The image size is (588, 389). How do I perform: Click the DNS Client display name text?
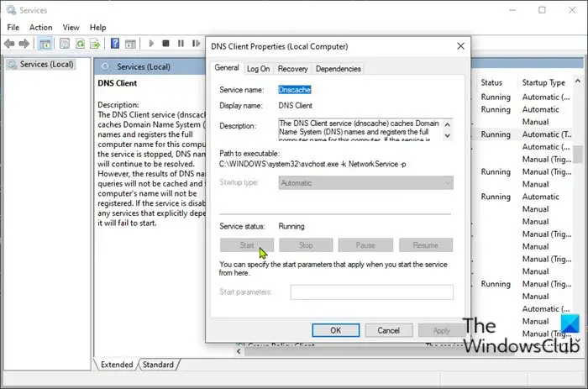[x=296, y=106]
